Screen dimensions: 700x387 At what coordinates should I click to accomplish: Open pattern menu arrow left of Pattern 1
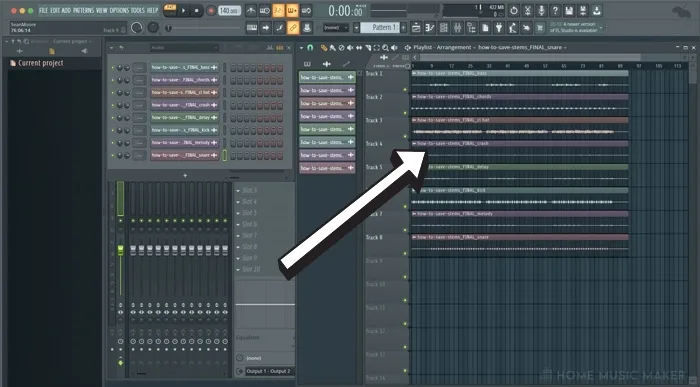[x=356, y=28]
